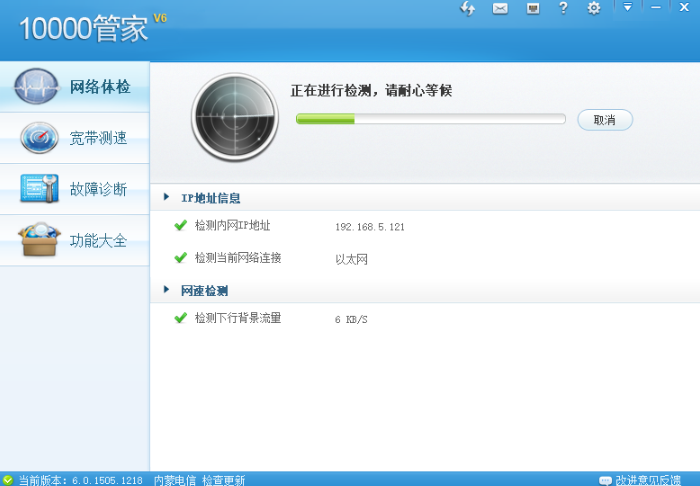The height and width of the screenshot is (486, 700).
Task: Click the green check beside 检测内网IP地址
Action: pyautogui.click(x=181, y=225)
